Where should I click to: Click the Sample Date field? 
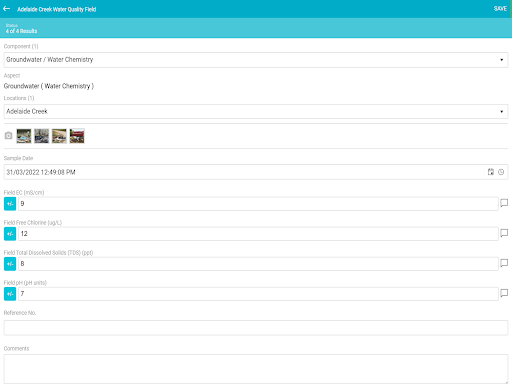[256, 172]
